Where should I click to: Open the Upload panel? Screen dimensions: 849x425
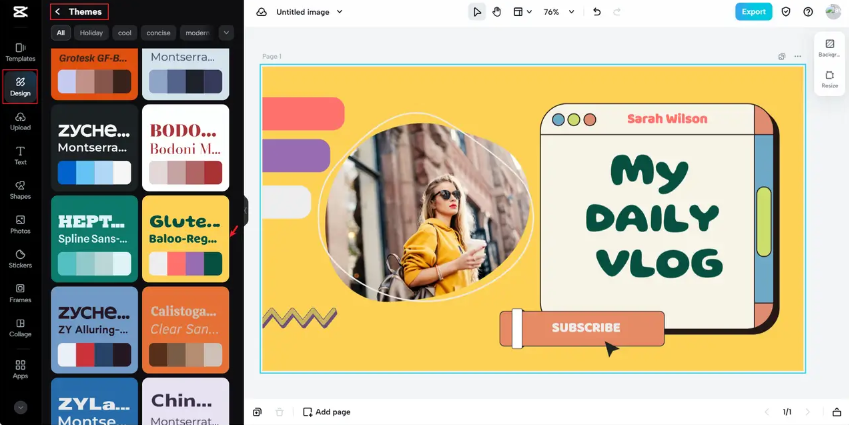point(20,121)
